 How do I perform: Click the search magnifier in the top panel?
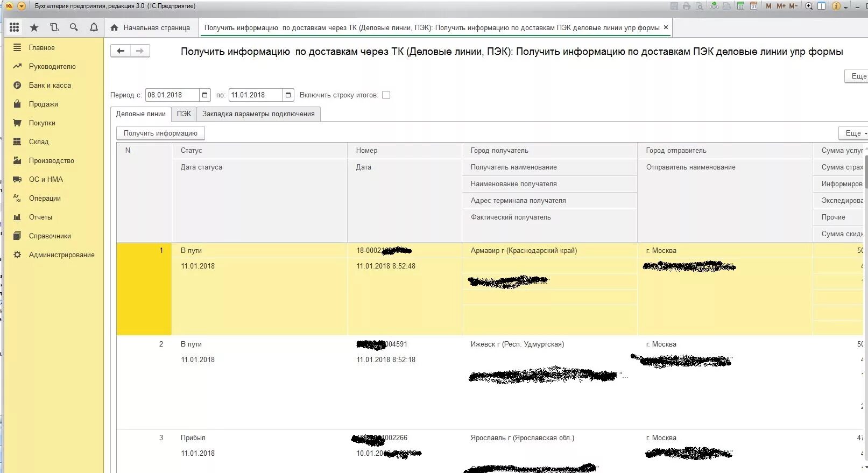74,27
